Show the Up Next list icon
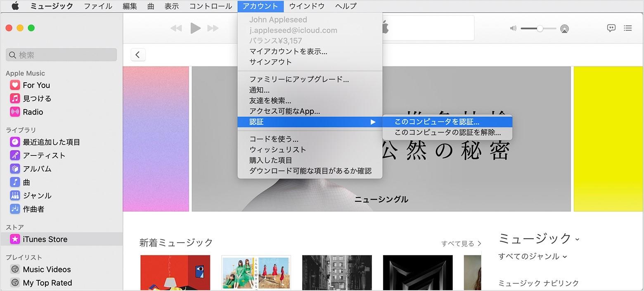The height and width of the screenshot is (291, 644). [628, 28]
